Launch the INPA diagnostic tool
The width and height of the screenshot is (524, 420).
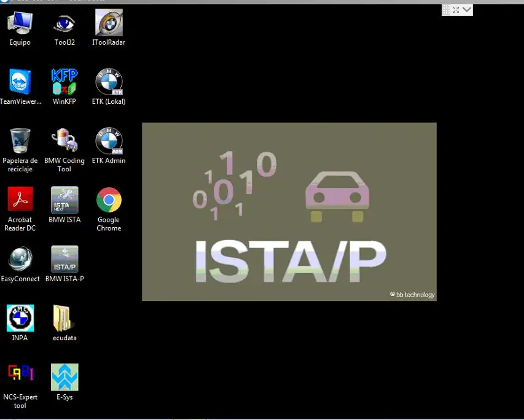coord(20,317)
